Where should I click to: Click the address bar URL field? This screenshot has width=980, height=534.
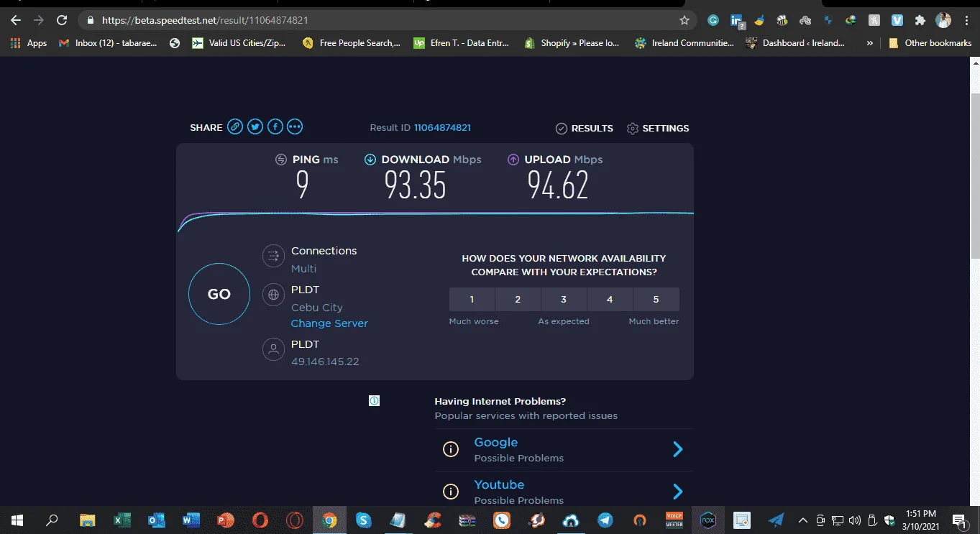tap(388, 20)
